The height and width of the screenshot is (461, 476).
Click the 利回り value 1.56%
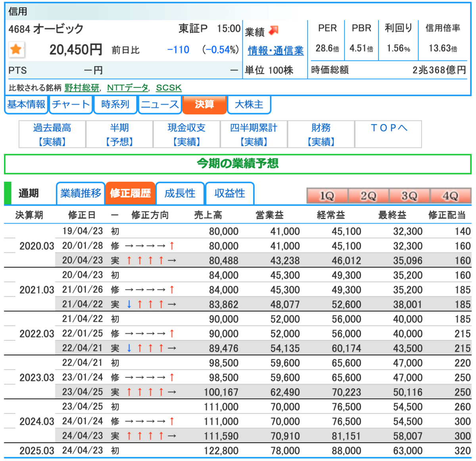click(399, 48)
